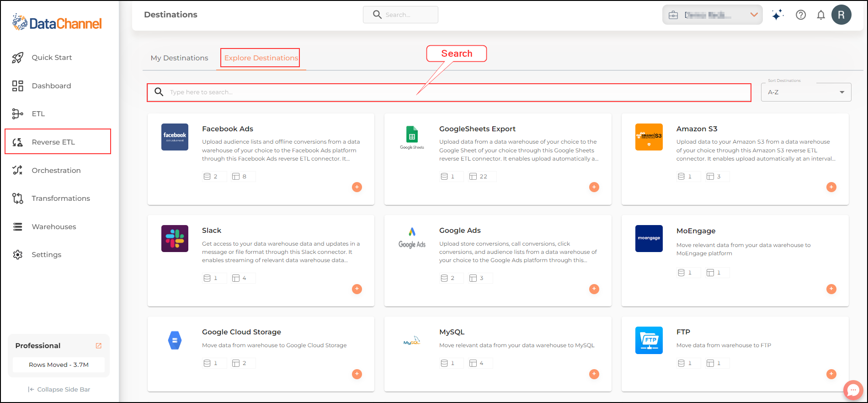Click the FTP logo thumbnail
868x403 pixels.
(649, 340)
